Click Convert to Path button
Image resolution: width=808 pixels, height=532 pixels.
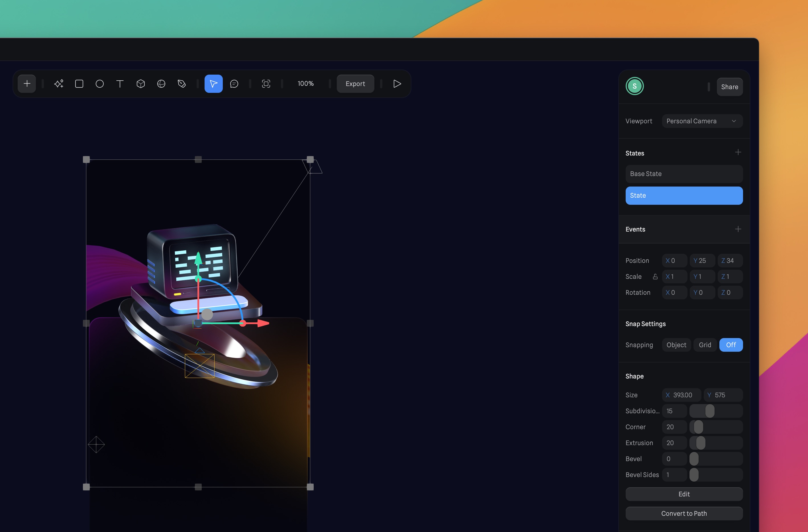[x=684, y=513]
